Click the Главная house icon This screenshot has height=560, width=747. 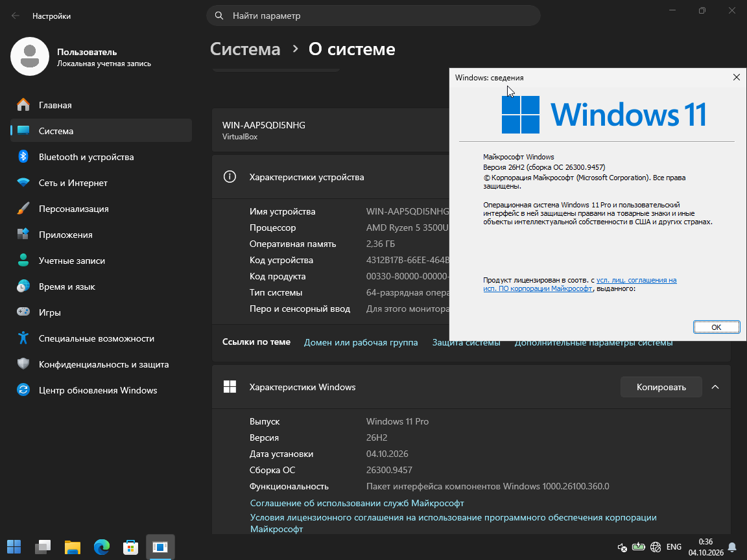(23, 105)
